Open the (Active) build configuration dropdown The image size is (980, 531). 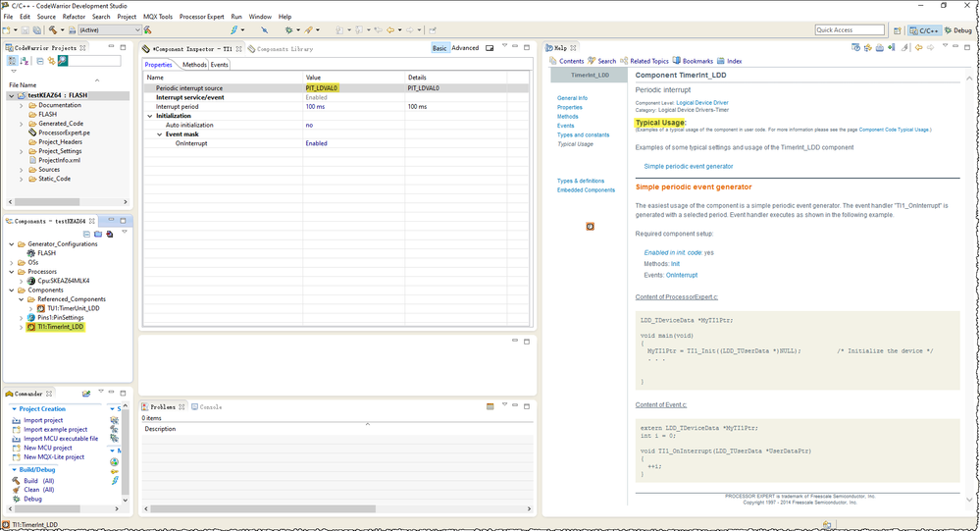click(x=109, y=30)
